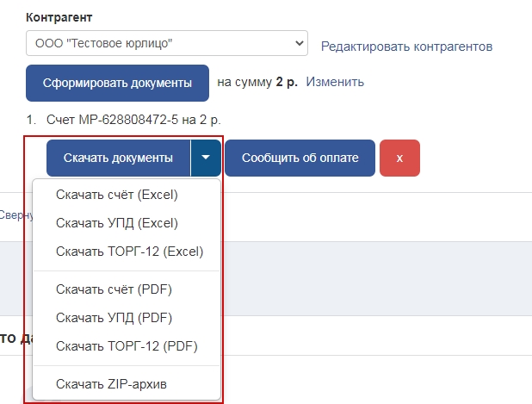Toggle the caret arrow beside Скачать документы

click(x=206, y=158)
